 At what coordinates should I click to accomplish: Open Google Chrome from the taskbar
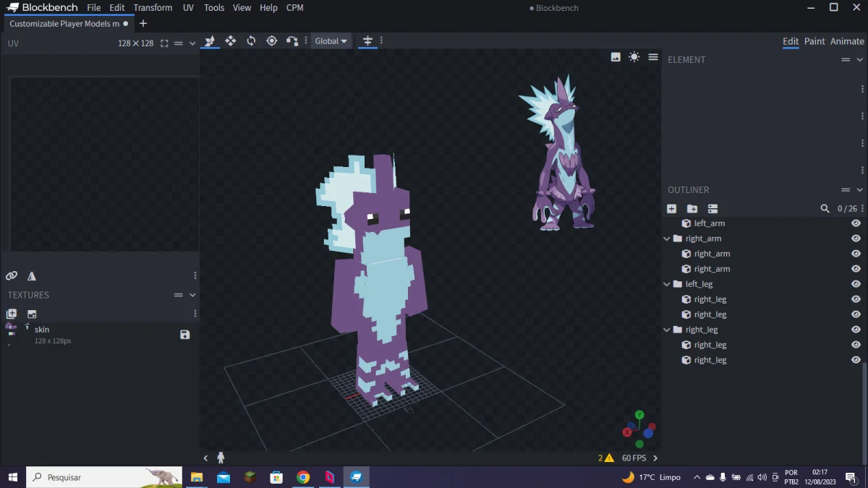click(303, 477)
